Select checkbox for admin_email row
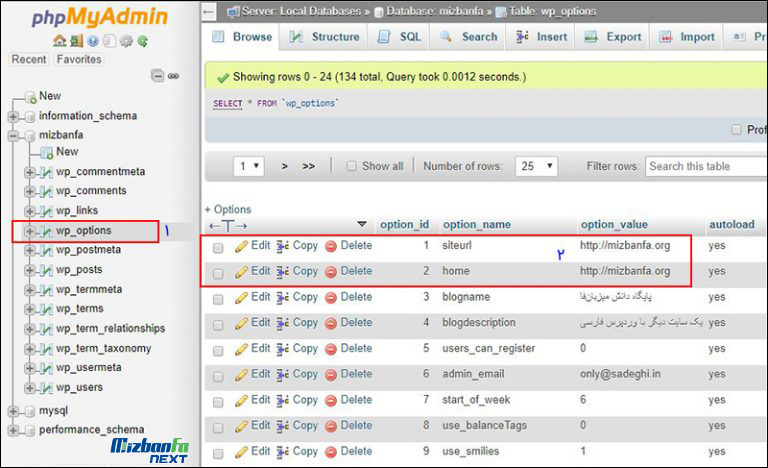The width and height of the screenshot is (768, 468). pyautogui.click(x=218, y=376)
